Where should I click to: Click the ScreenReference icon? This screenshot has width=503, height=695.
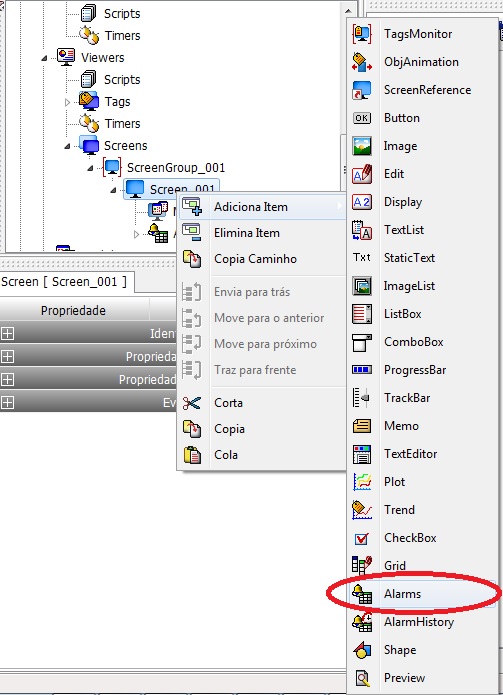click(362, 90)
